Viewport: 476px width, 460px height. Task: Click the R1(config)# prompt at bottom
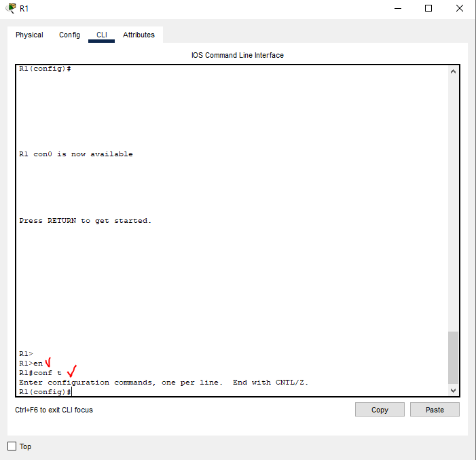[x=45, y=392]
